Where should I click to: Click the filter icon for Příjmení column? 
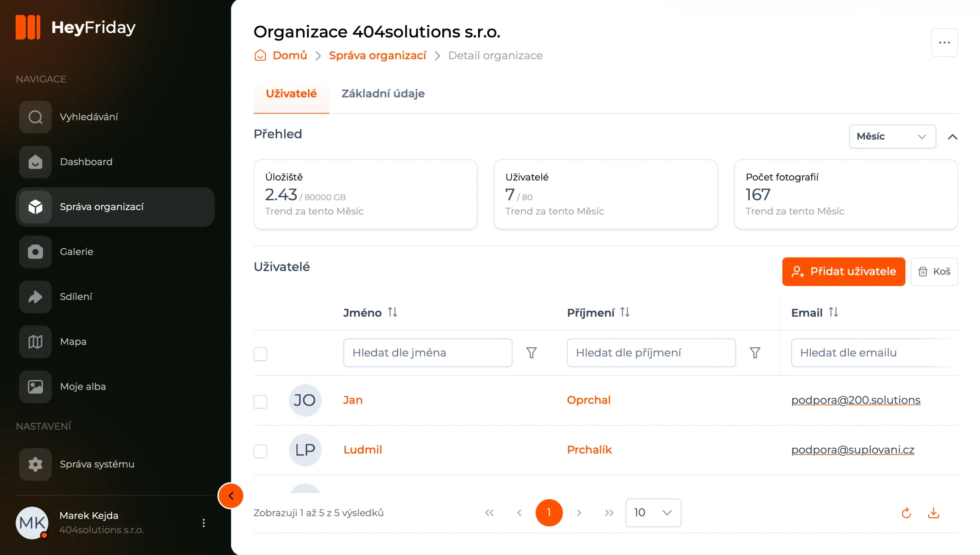tap(755, 353)
